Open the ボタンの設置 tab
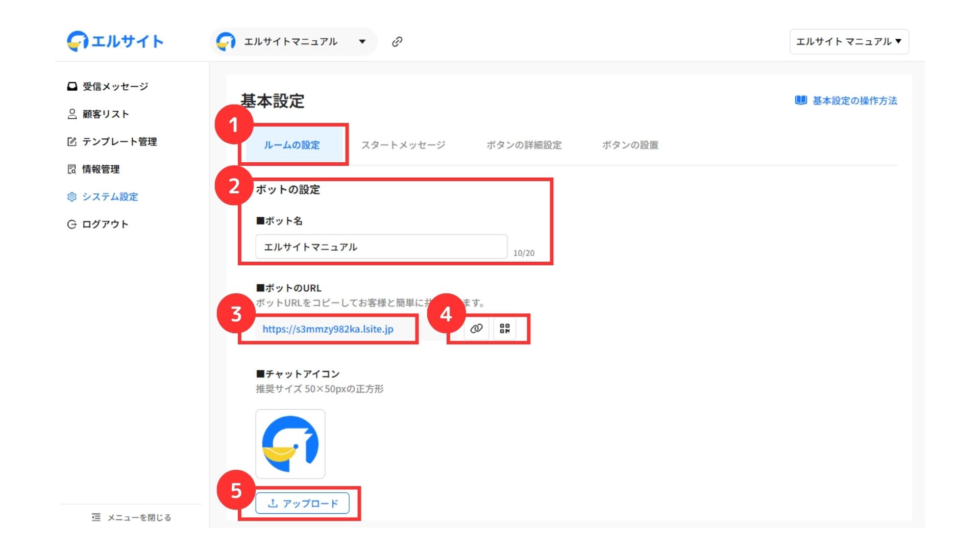Screen dimensions: 980x551 pyautogui.click(x=630, y=145)
